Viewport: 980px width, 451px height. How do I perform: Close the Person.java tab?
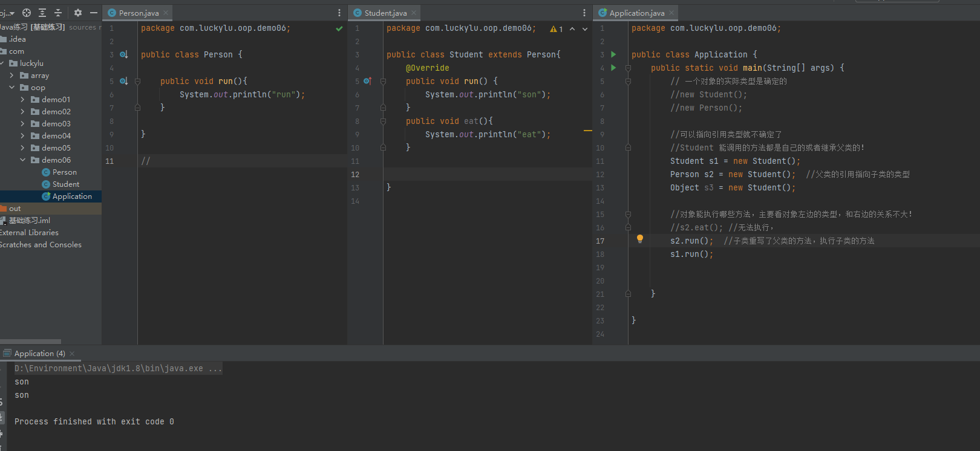(166, 13)
